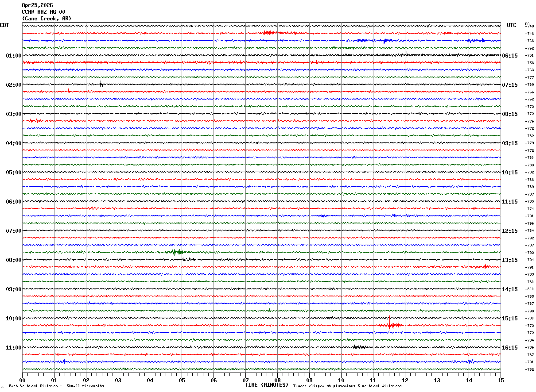Click the 08:15 UTC time label
Viewport: 536px width, 392px height.
510,114
